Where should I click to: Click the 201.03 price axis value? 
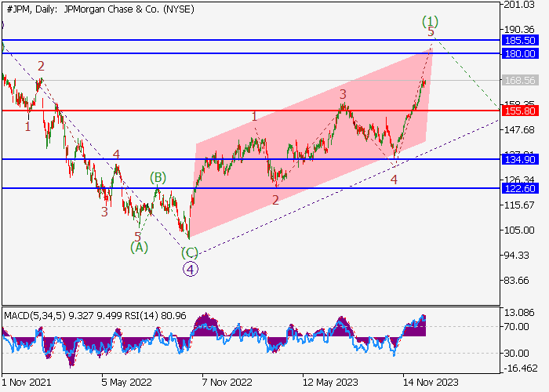click(519, 5)
